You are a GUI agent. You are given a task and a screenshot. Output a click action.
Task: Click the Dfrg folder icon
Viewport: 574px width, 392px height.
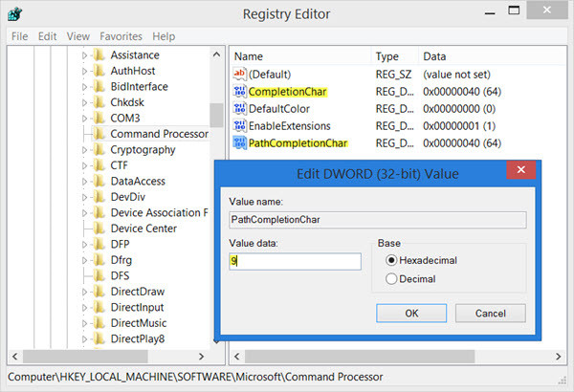coord(99,259)
